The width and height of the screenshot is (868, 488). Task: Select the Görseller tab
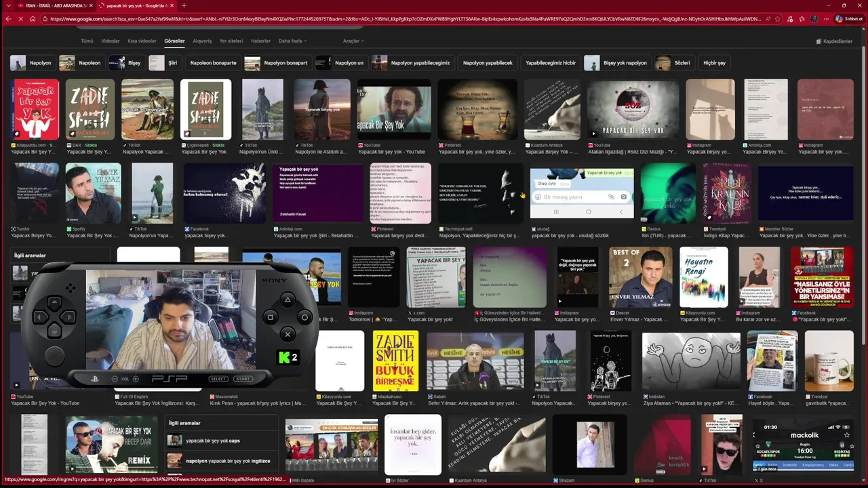point(174,41)
